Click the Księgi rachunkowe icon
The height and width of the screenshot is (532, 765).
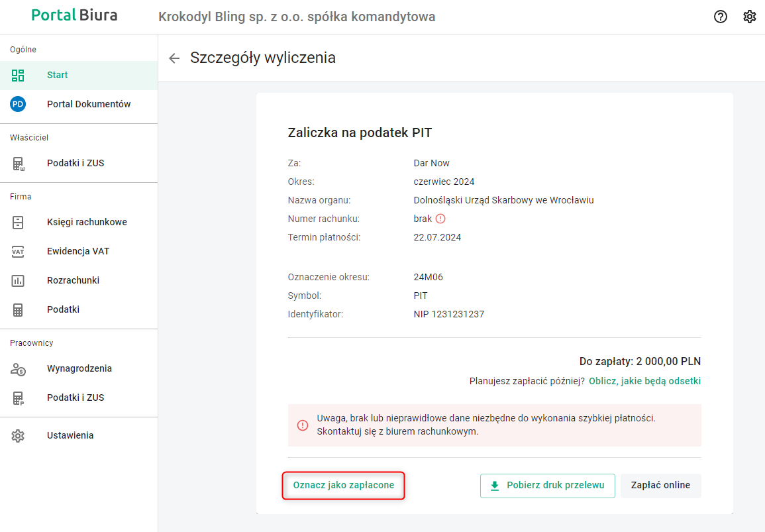click(x=18, y=222)
